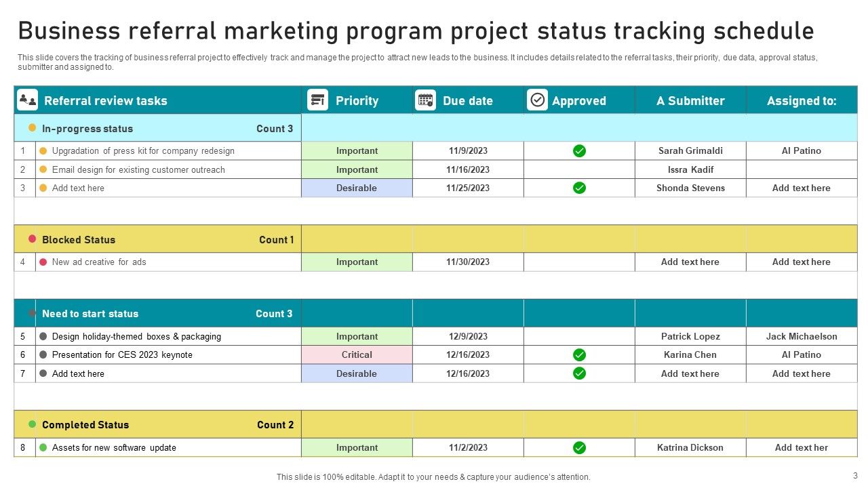Click the green dot next to Completed Status

point(33,424)
